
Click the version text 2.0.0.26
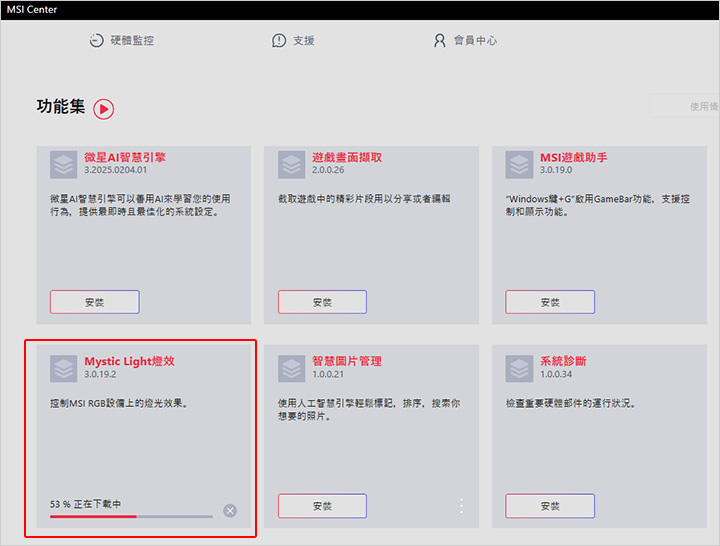(x=328, y=170)
